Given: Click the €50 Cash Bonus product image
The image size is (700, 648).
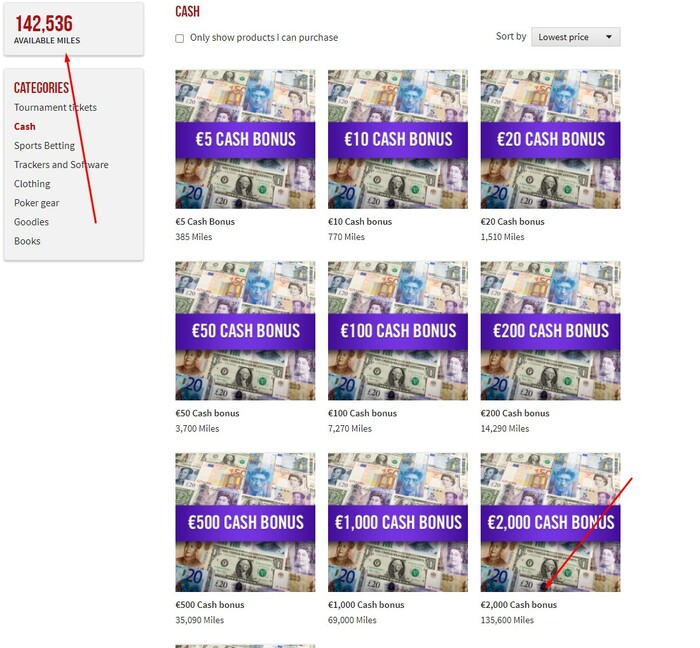Looking at the screenshot, I should [x=245, y=331].
